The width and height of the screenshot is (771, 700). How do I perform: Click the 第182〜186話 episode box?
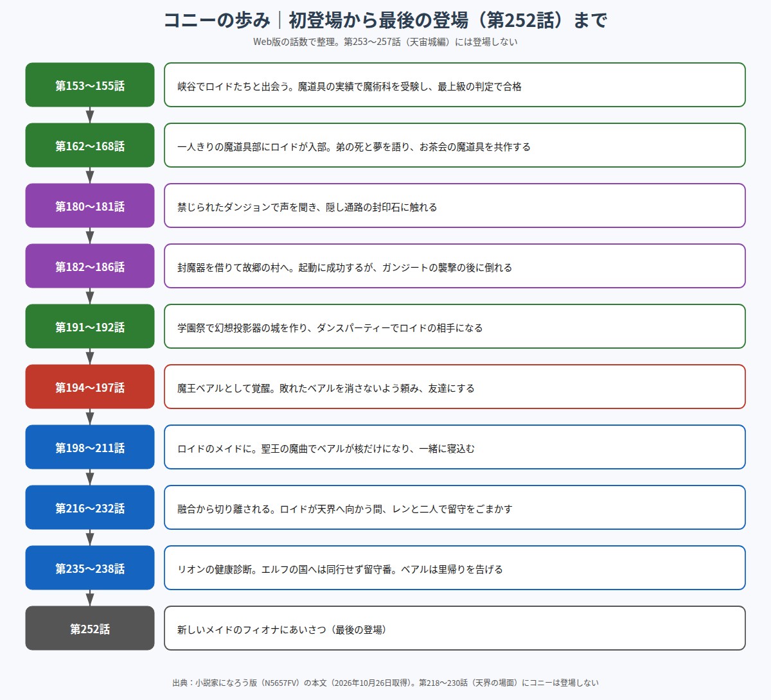pyautogui.click(x=90, y=266)
